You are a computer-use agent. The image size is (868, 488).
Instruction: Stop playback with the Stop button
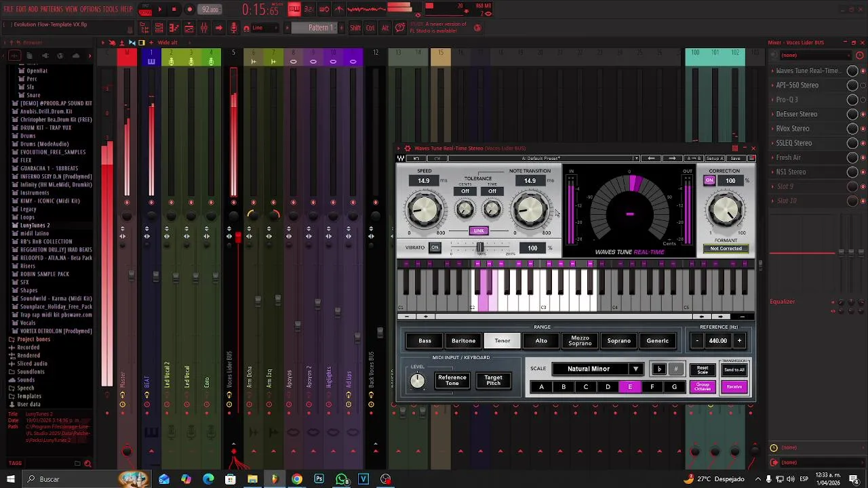(174, 9)
